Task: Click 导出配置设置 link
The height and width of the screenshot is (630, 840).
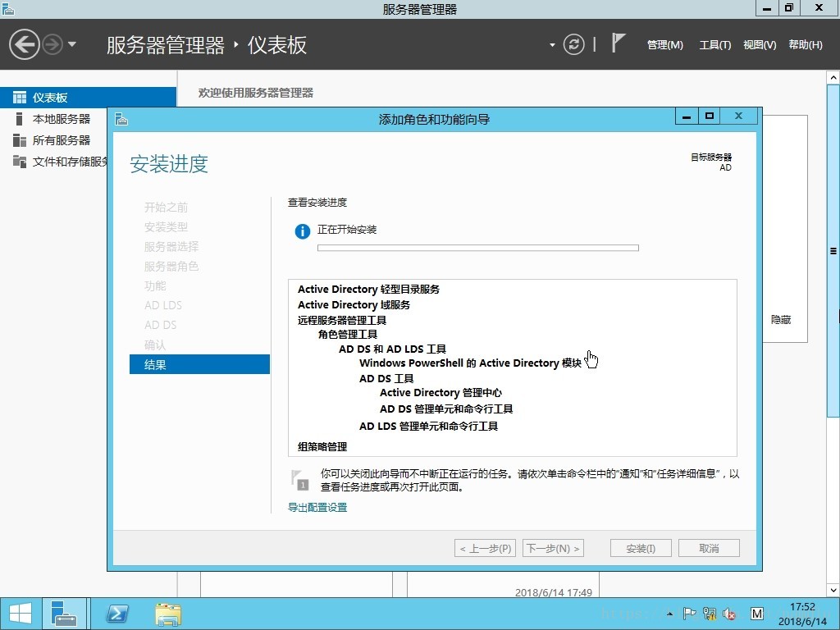Action: point(317,507)
